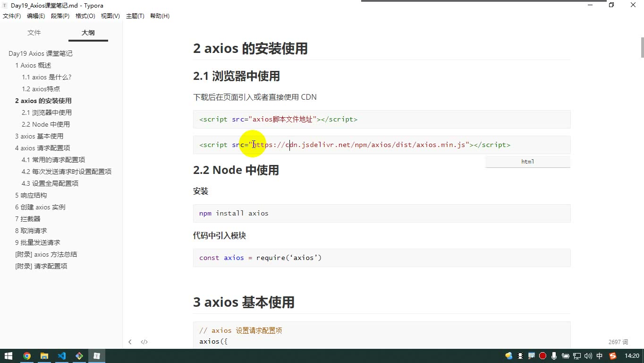
Task: Jump to outline item 1.1 axios 是什么?
Action: (x=46, y=77)
